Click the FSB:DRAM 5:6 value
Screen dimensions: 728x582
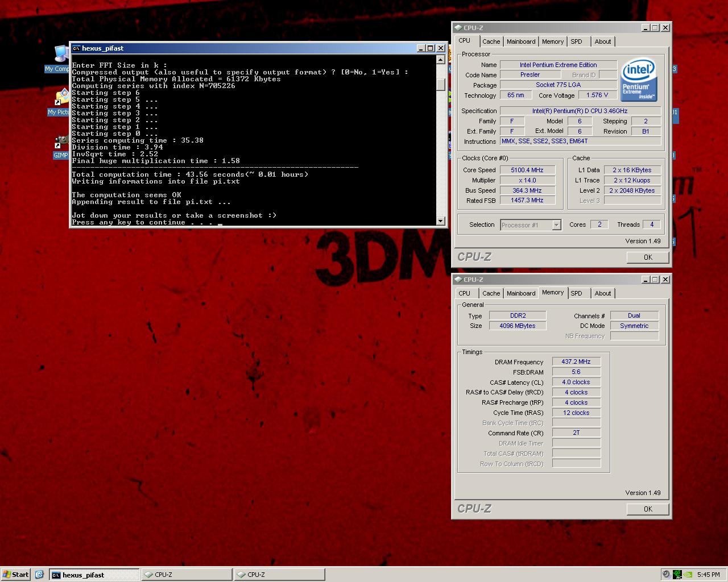tap(576, 372)
